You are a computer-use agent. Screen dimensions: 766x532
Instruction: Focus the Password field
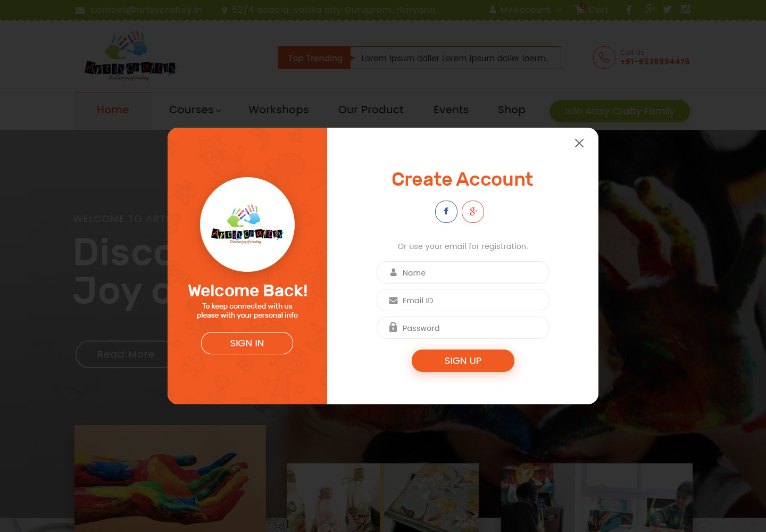tap(463, 328)
